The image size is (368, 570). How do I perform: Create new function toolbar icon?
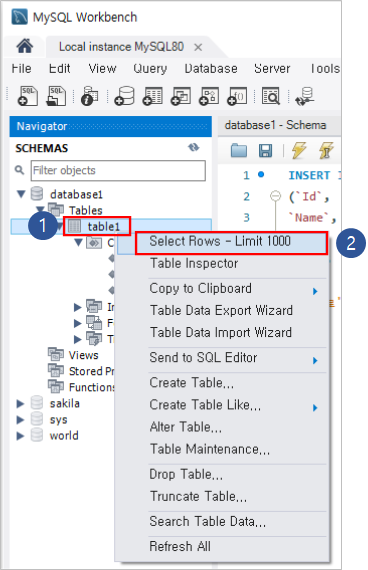(237, 96)
